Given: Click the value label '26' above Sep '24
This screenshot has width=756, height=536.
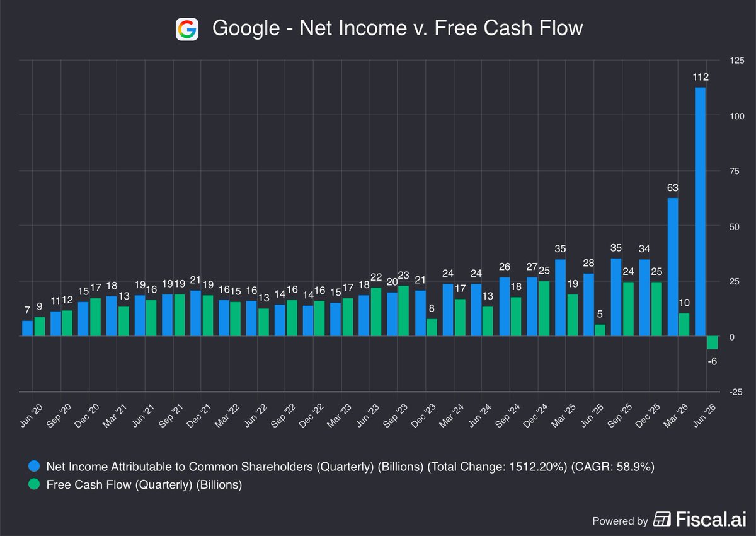Looking at the screenshot, I should (x=504, y=267).
